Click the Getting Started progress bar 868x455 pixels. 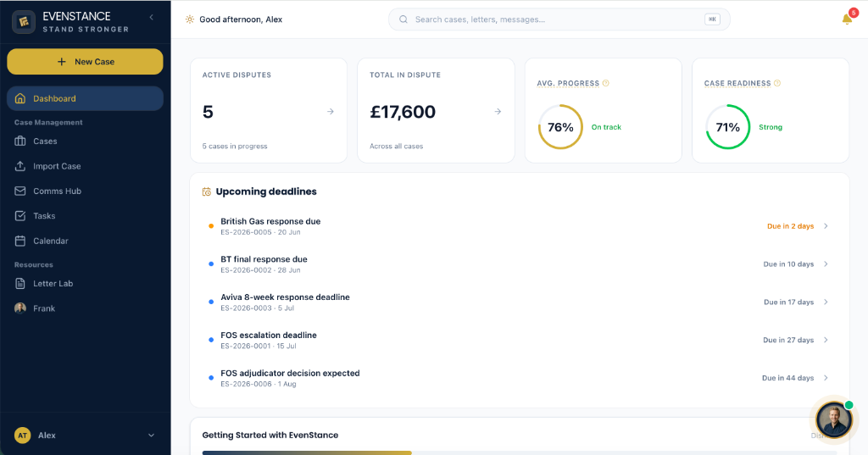tap(520, 452)
